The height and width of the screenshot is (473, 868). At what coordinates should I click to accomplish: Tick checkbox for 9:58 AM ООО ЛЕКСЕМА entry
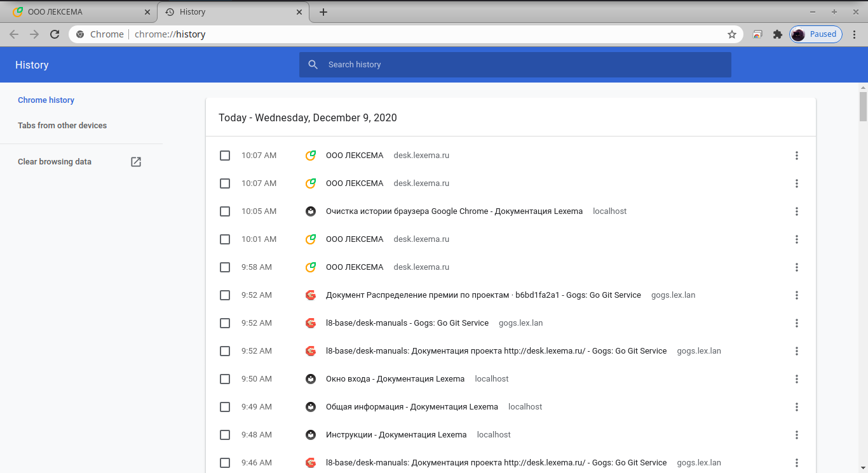point(225,267)
